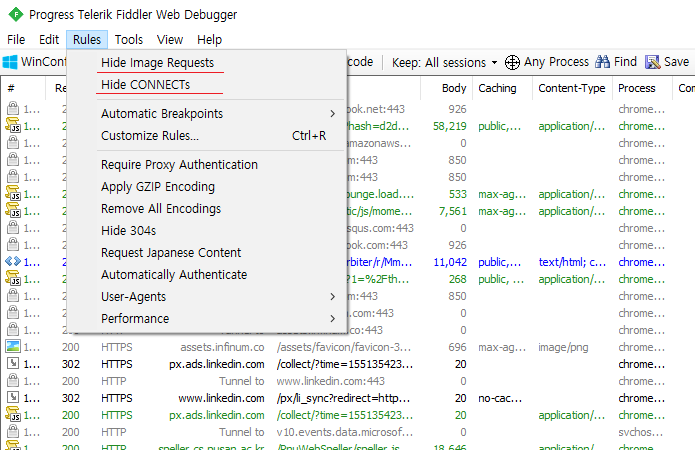The height and width of the screenshot is (450, 695).
Task: Click JS icon of the 533 body session
Action: click(x=13, y=194)
